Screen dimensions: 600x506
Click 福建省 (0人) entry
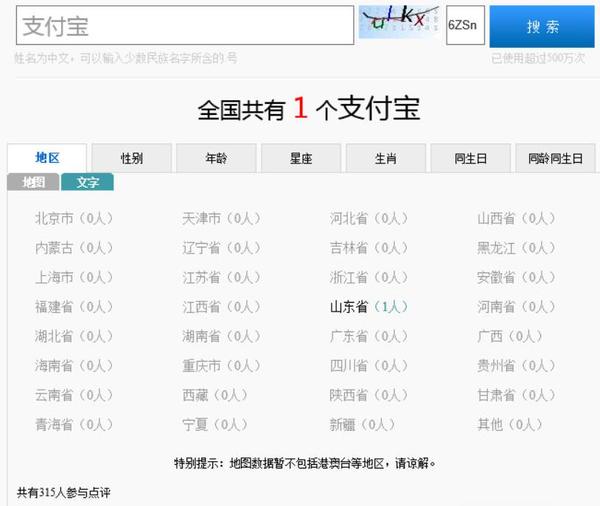pyautogui.click(x=74, y=307)
